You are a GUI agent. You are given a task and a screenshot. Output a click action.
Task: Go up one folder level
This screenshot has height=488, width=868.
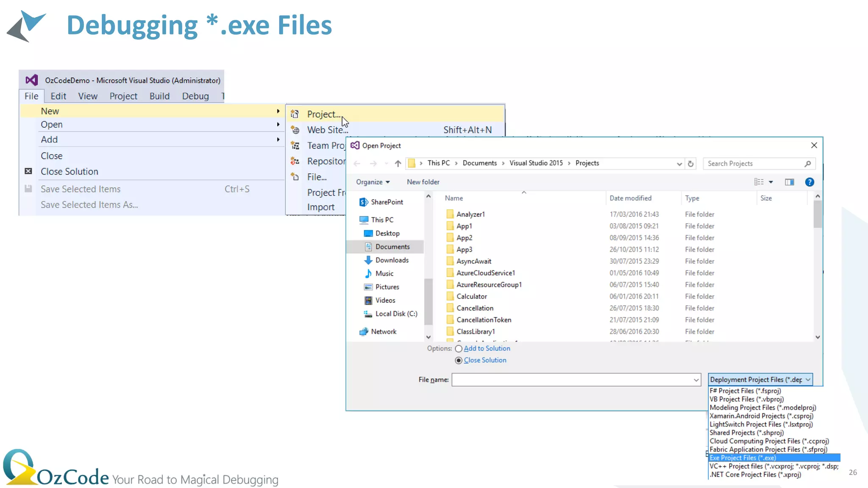click(x=398, y=164)
